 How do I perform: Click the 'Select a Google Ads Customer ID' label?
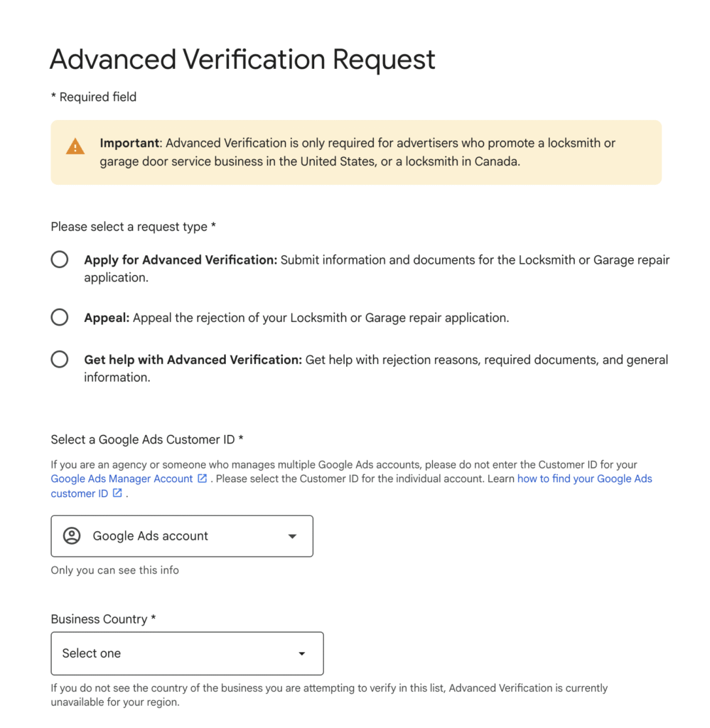(x=147, y=439)
